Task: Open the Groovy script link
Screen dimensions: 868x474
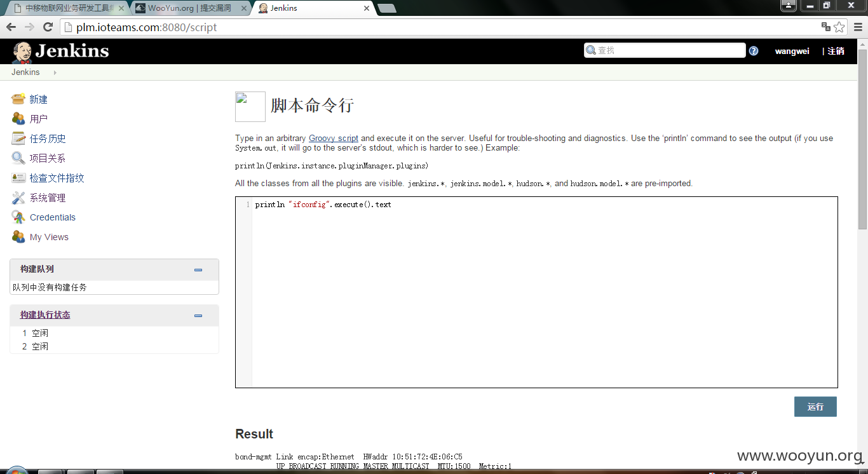Action: pyautogui.click(x=334, y=138)
